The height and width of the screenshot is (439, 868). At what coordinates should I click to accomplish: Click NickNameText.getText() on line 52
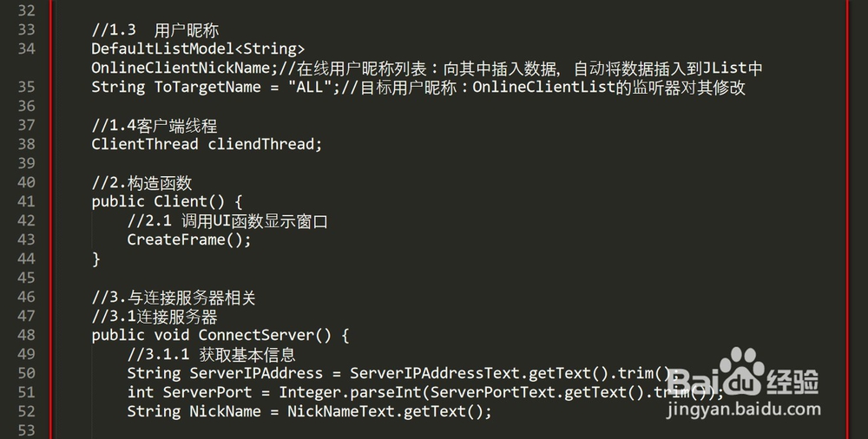(385, 411)
